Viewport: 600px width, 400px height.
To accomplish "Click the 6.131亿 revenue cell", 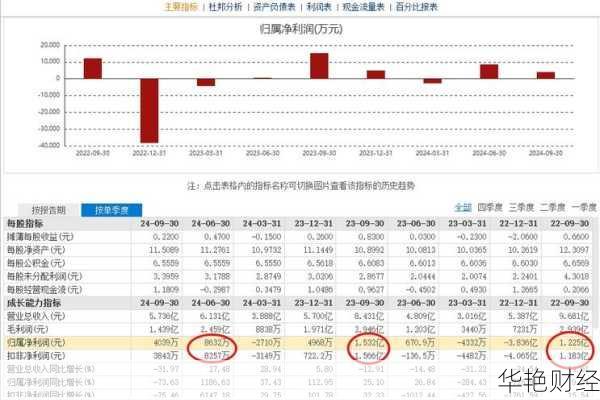I will point(215,316).
